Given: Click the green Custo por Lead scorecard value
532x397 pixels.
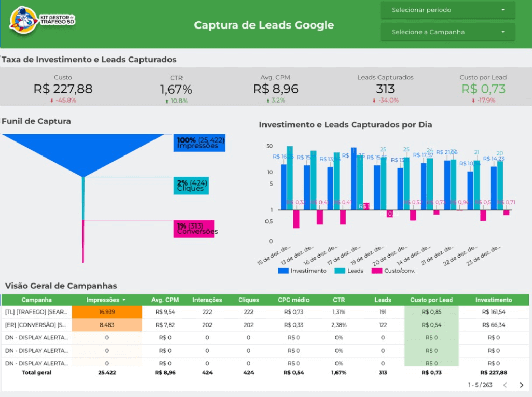Looking at the screenshot, I should point(483,89).
